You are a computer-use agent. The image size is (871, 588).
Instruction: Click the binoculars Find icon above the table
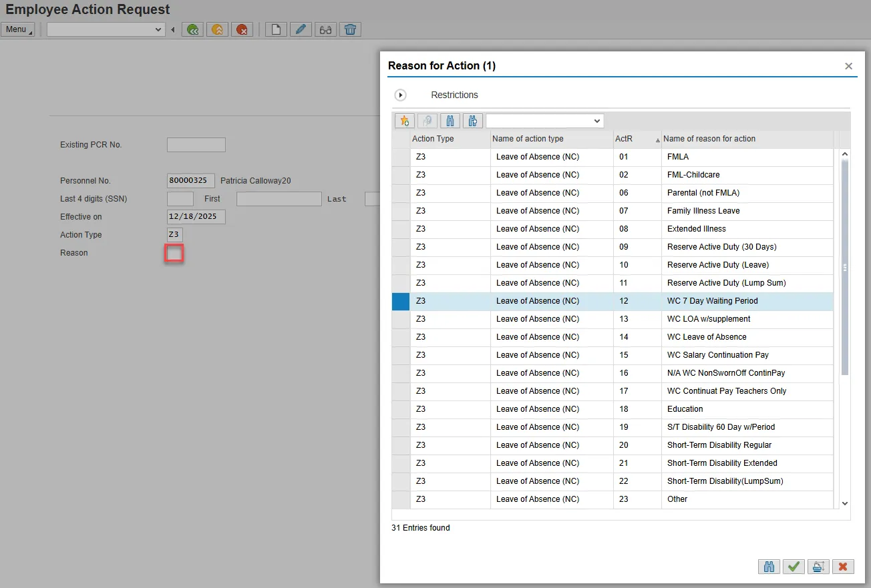450,121
